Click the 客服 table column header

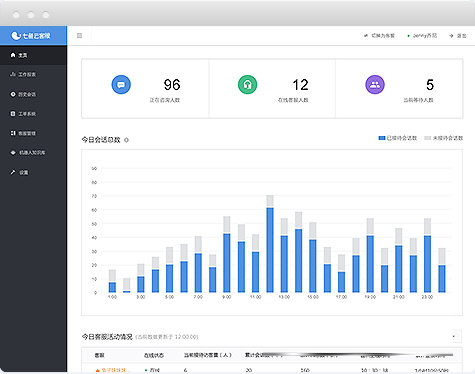point(99,355)
